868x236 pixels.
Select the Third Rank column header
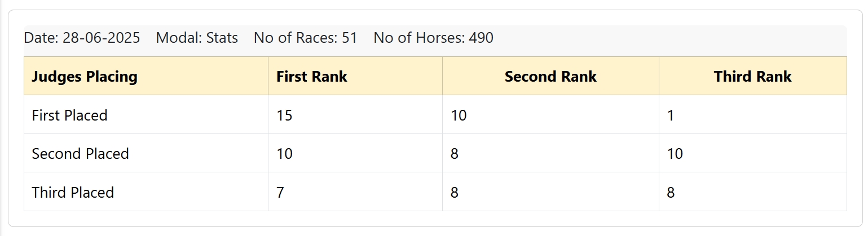[x=753, y=76]
